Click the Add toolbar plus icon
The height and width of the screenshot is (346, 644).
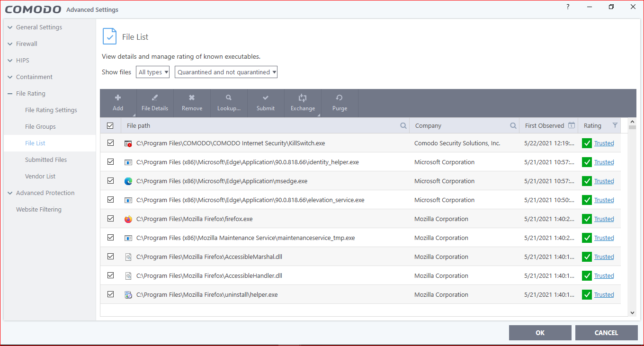coord(118,98)
